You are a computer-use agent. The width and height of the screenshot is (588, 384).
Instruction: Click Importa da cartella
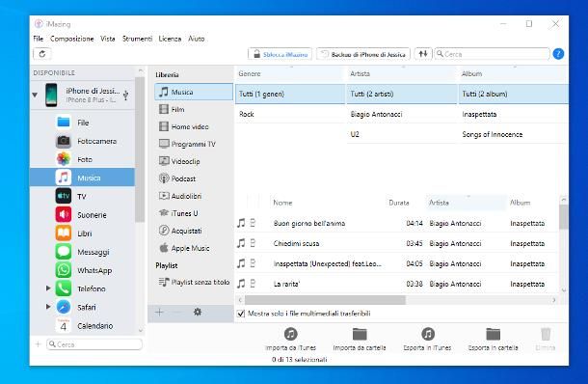coord(360,340)
